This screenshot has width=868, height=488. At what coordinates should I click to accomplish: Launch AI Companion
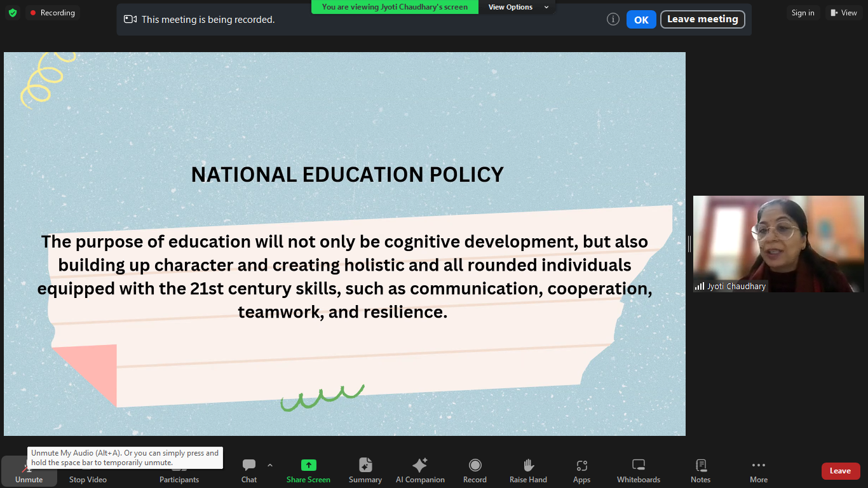click(420, 471)
